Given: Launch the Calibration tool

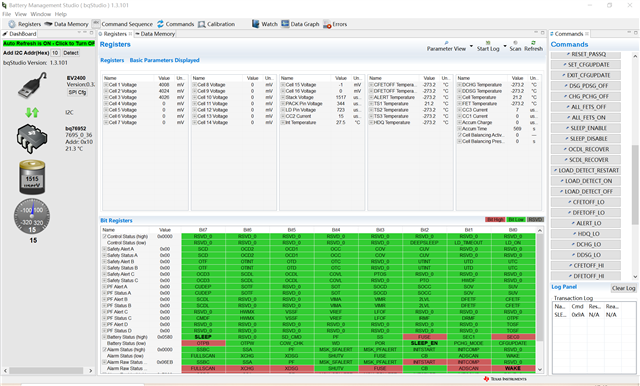Looking at the screenshot, I should (216, 24).
